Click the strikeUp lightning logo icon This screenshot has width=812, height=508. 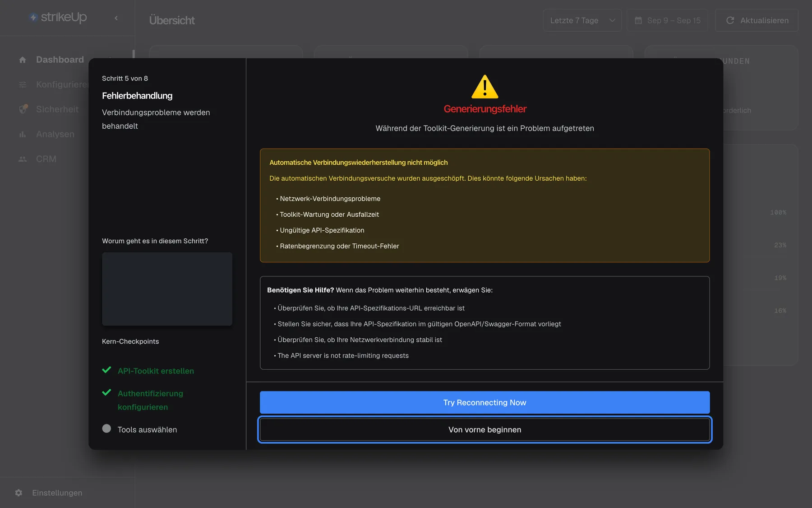point(33,17)
